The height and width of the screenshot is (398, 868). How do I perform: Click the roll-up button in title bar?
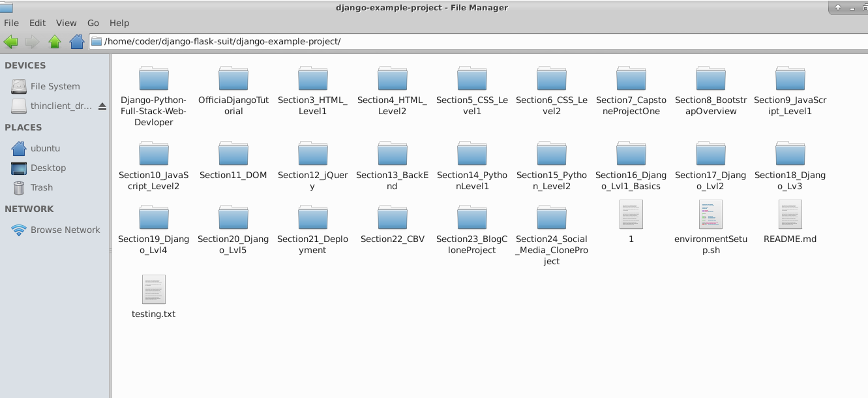pyautogui.click(x=838, y=7)
